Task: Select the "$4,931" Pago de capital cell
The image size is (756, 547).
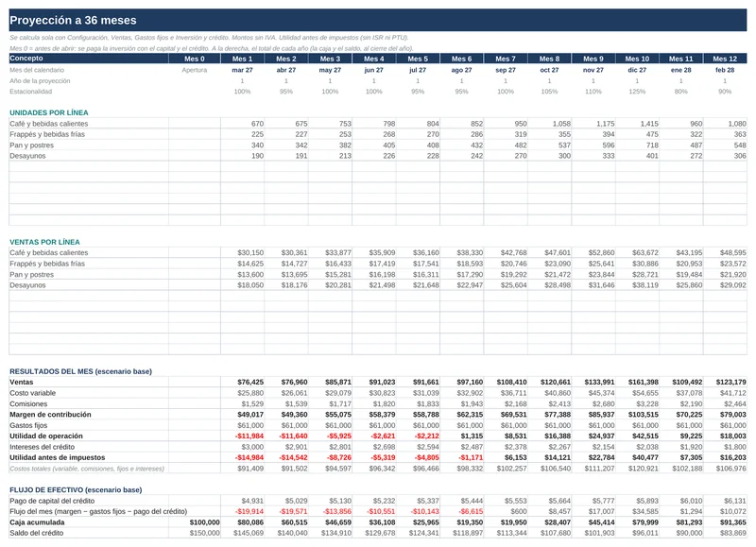Action: tap(243, 501)
